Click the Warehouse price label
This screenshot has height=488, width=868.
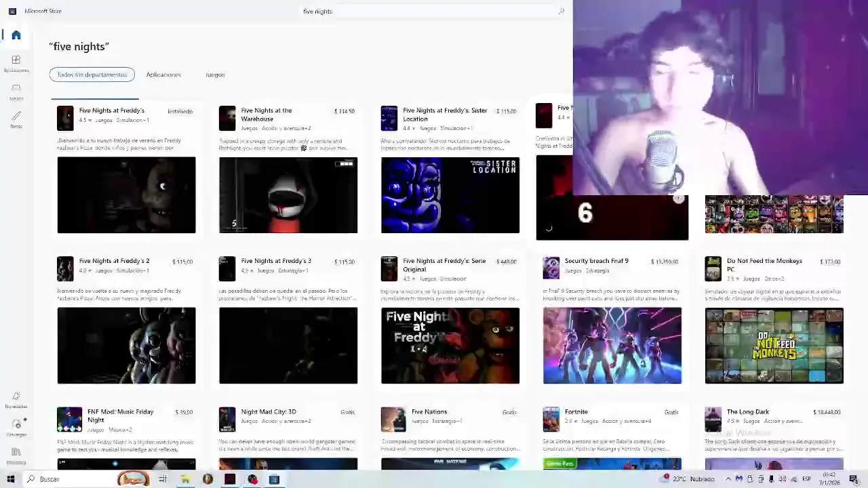tap(344, 111)
